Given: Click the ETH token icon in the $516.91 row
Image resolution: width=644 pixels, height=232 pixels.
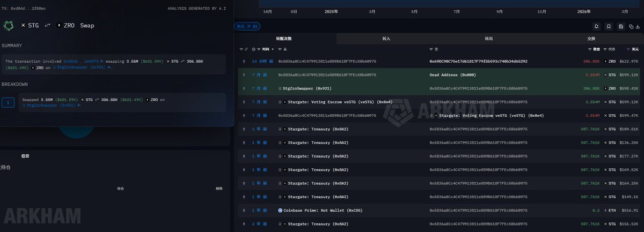Looking at the screenshot, I should (606, 211).
